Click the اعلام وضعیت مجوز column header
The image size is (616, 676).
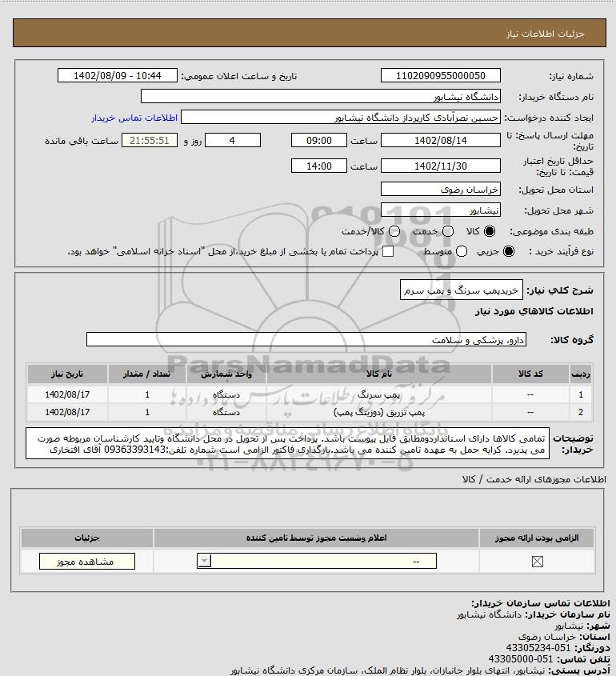316,538
